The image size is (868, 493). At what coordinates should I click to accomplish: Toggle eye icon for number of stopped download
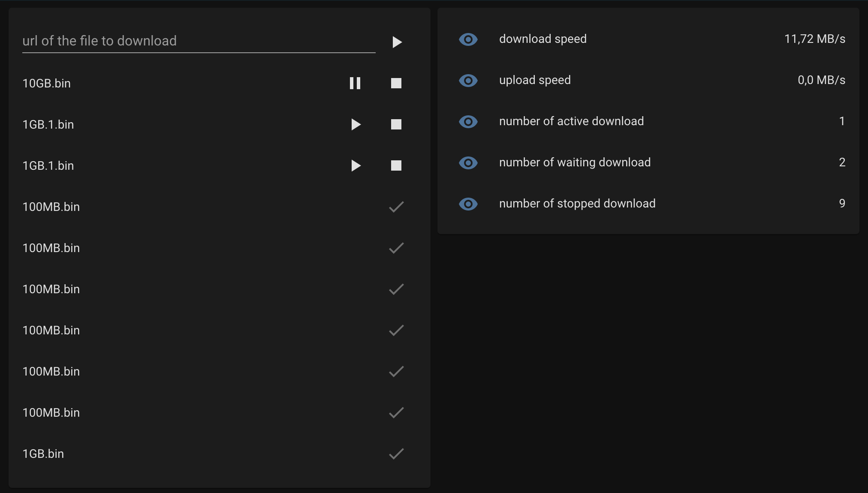click(x=468, y=204)
